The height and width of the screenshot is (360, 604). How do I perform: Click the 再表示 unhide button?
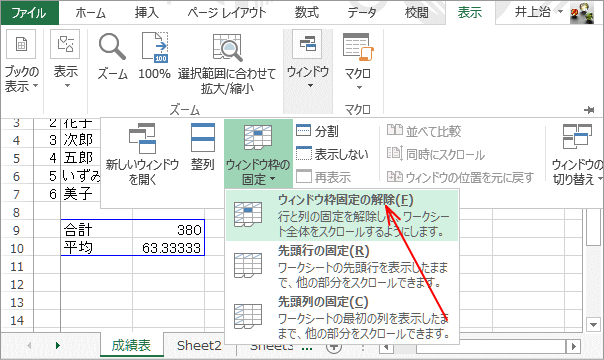[324, 177]
